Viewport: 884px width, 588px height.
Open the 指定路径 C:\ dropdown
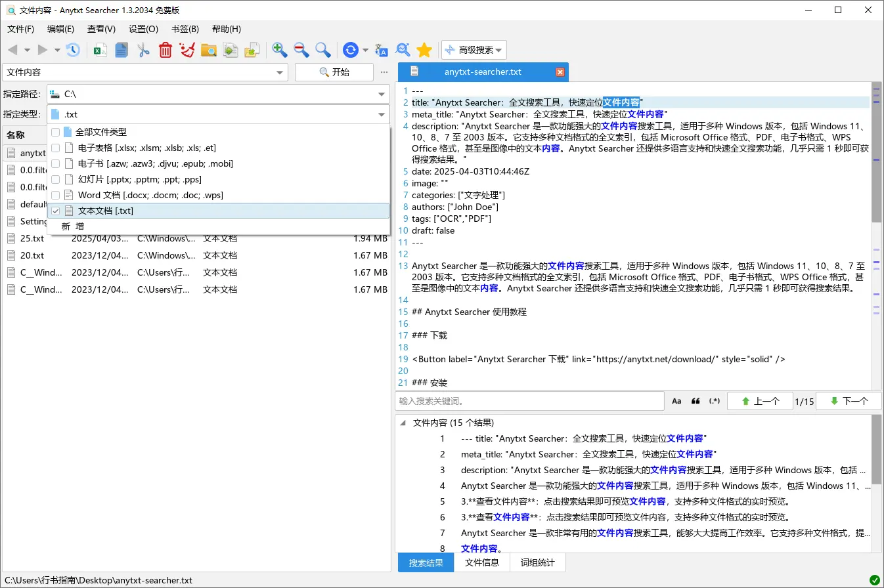(x=382, y=94)
